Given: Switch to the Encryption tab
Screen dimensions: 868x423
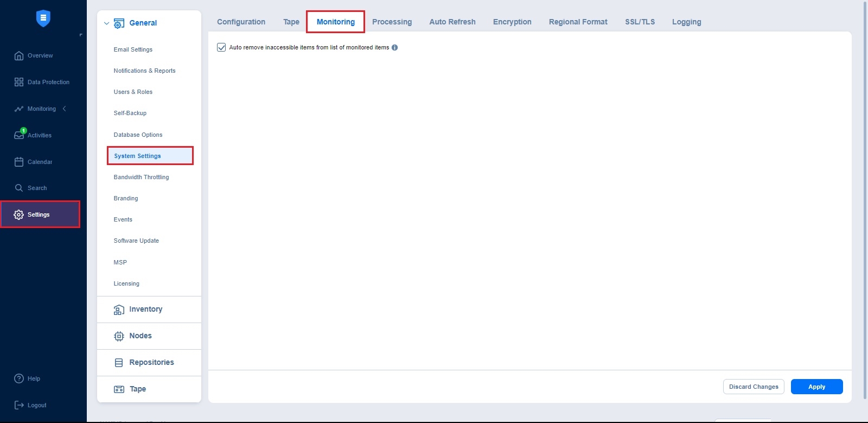Looking at the screenshot, I should point(512,22).
